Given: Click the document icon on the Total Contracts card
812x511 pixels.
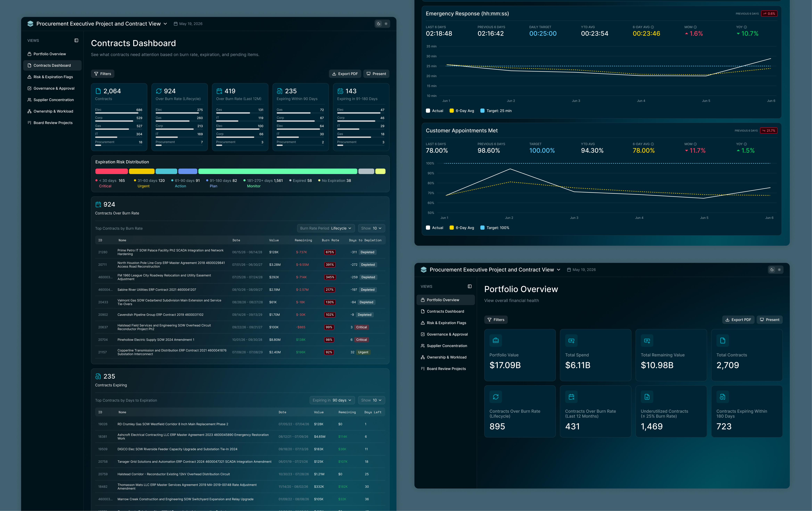Looking at the screenshot, I should tap(723, 340).
